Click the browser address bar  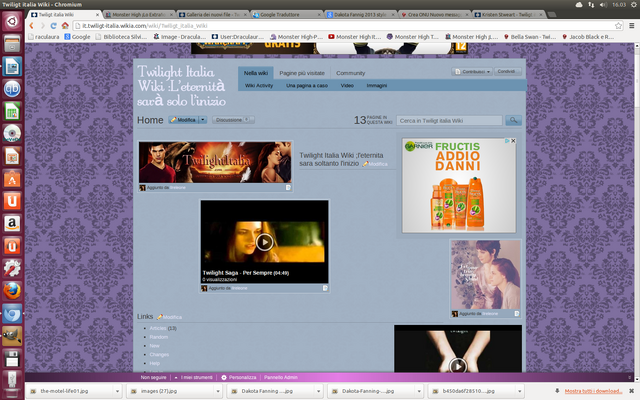pyautogui.click(x=346, y=26)
